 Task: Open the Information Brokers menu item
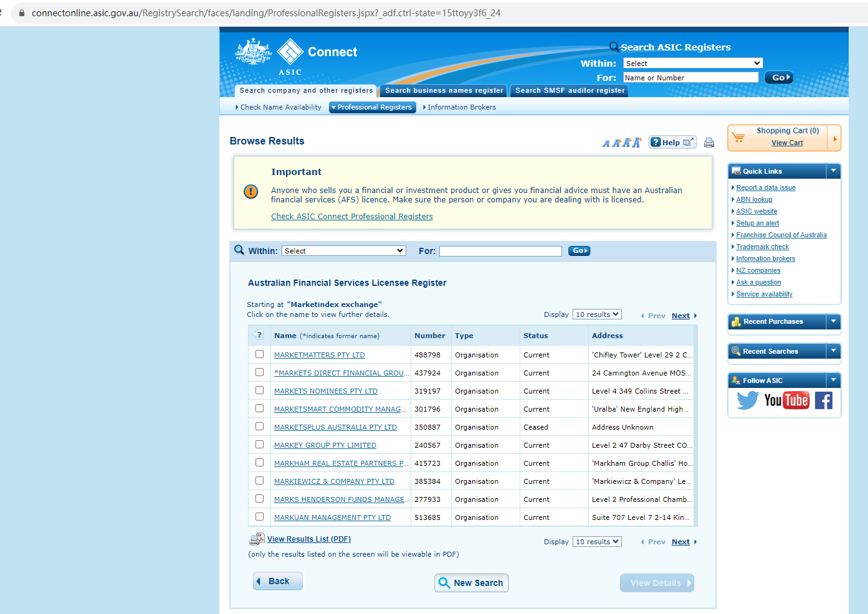point(461,107)
